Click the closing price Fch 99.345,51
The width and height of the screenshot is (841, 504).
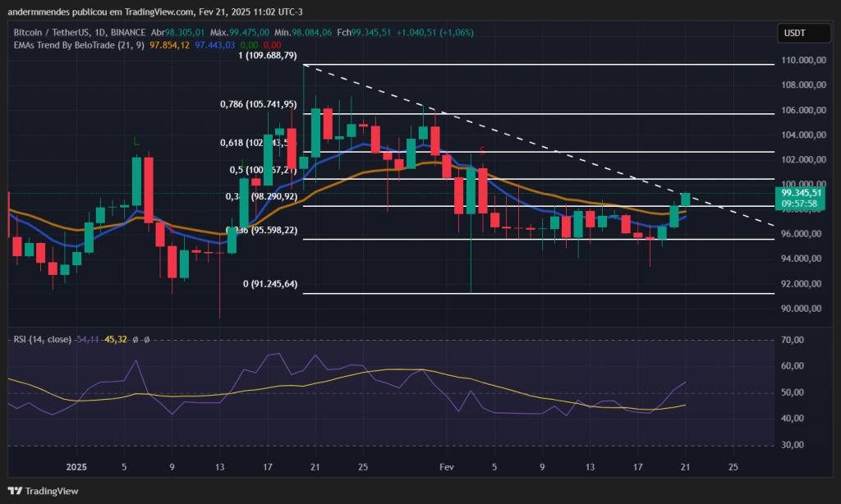[364, 33]
